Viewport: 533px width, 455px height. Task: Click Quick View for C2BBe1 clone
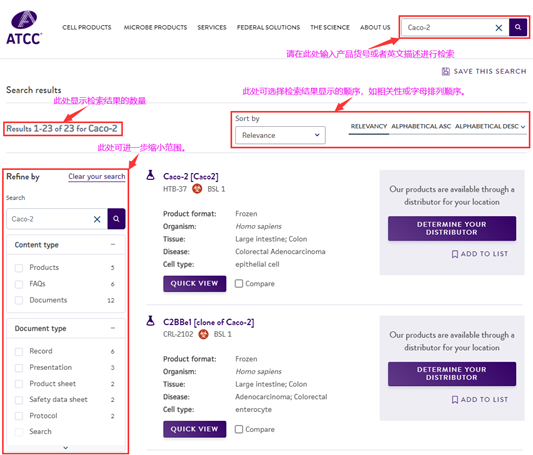click(194, 429)
